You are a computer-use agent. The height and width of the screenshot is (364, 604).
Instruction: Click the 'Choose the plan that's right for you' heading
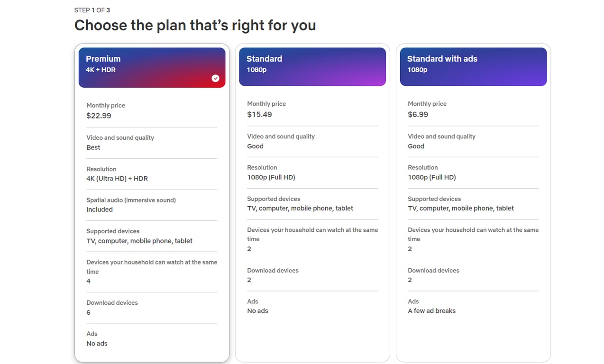pos(195,25)
